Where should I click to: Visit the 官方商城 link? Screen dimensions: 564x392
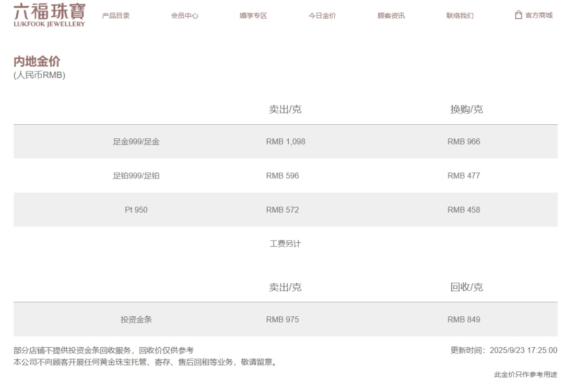538,15
